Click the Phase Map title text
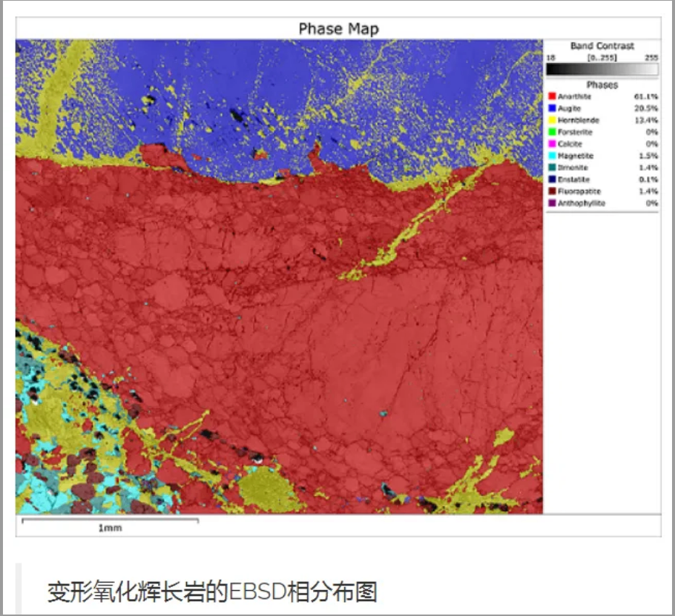The image size is (675, 616). coord(338,29)
